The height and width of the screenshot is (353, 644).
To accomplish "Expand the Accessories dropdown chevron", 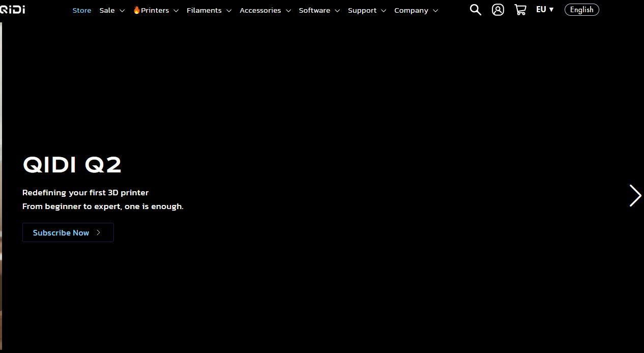I will [x=288, y=11].
